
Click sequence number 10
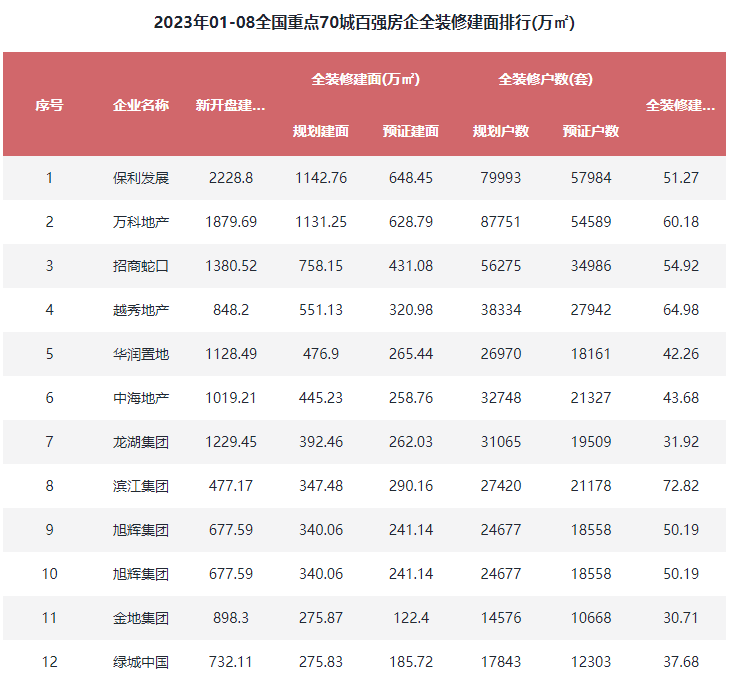49,574
